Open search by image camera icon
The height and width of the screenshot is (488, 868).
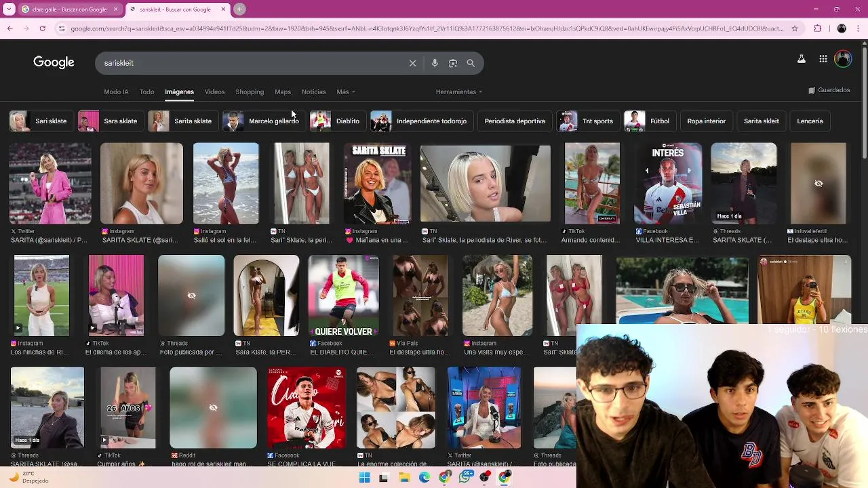tap(453, 63)
